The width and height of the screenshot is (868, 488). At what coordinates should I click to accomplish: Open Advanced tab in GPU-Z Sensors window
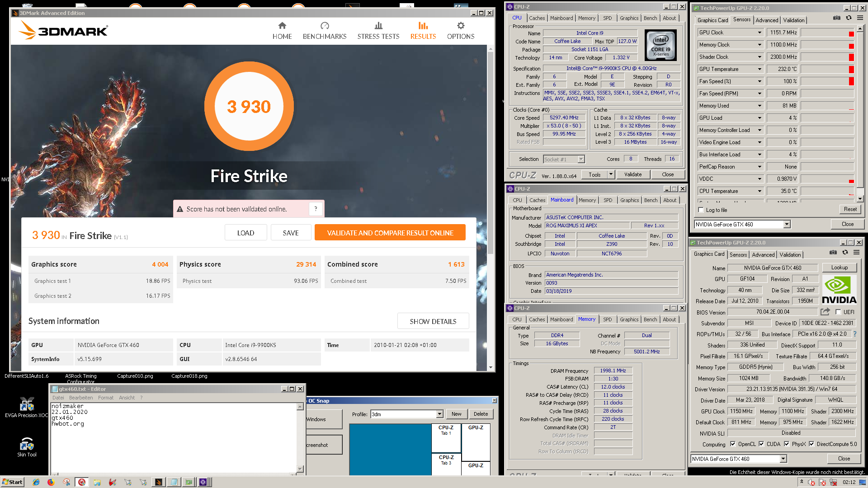tap(767, 20)
